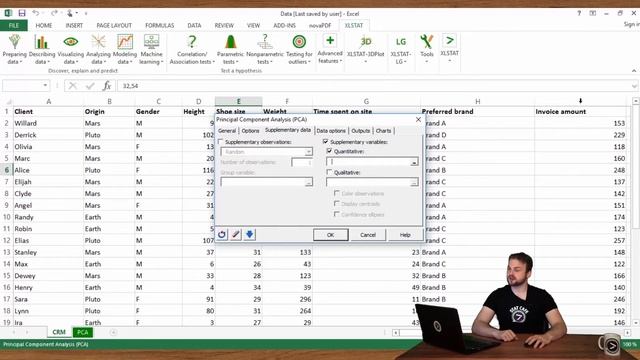Screen dimensions: 640x360
Task: Click Undo in quick access toolbar
Action: (x=36, y=13)
